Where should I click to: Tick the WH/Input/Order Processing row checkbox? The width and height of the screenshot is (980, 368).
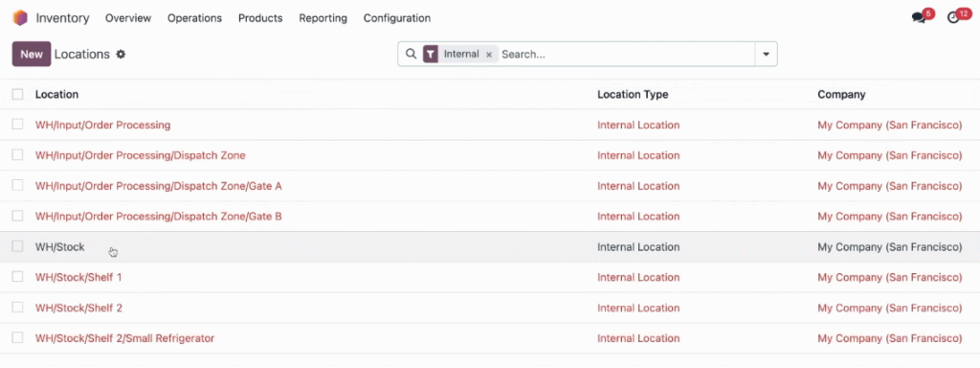pos(17,125)
